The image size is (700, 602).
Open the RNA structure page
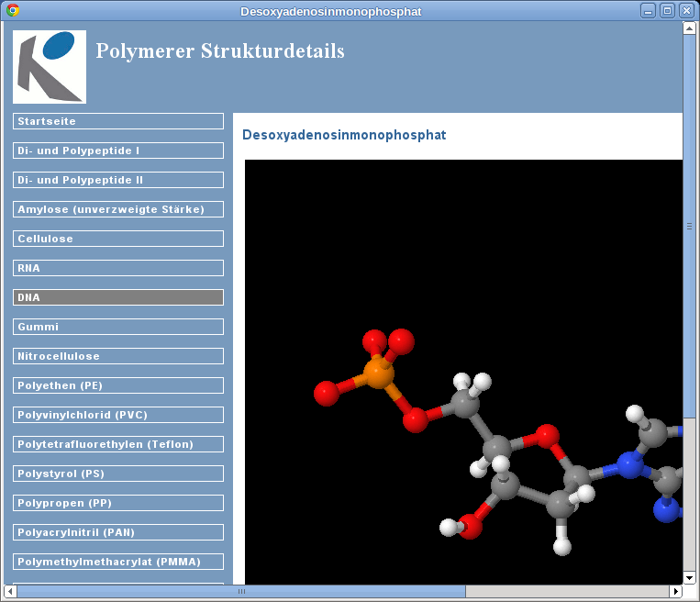[x=118, y=268]
